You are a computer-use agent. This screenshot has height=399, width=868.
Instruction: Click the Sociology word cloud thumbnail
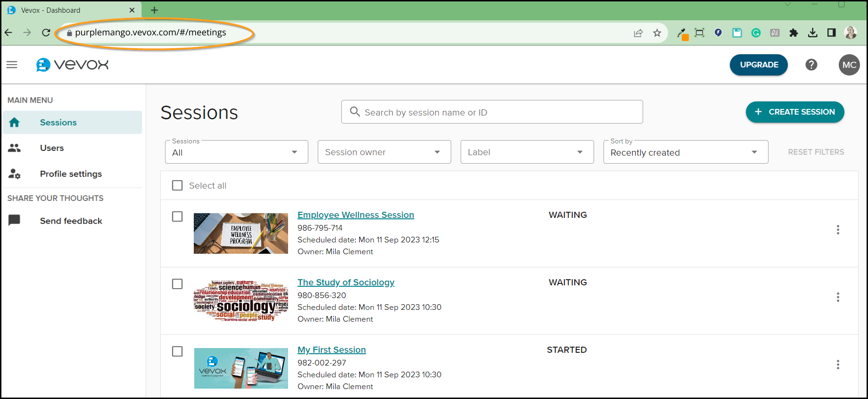coord(241,301)
